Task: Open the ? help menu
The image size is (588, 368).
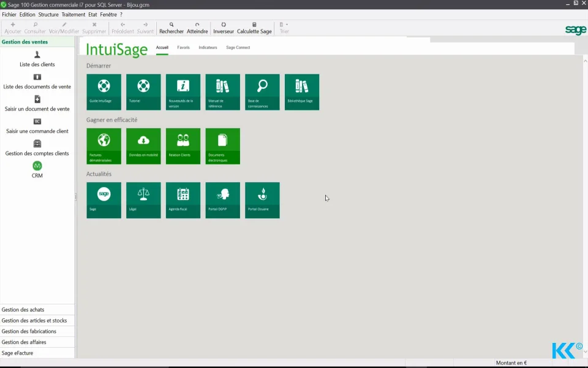Action: coord(121,15)
